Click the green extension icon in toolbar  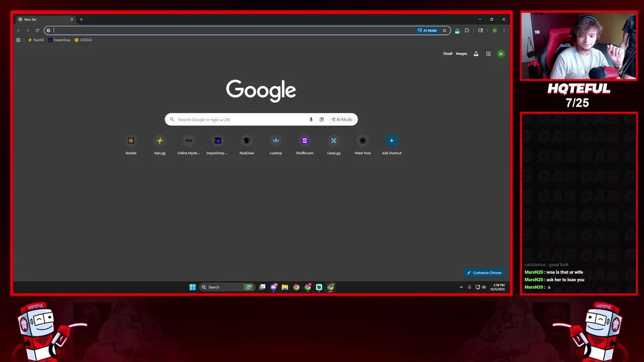click(457, 31)
